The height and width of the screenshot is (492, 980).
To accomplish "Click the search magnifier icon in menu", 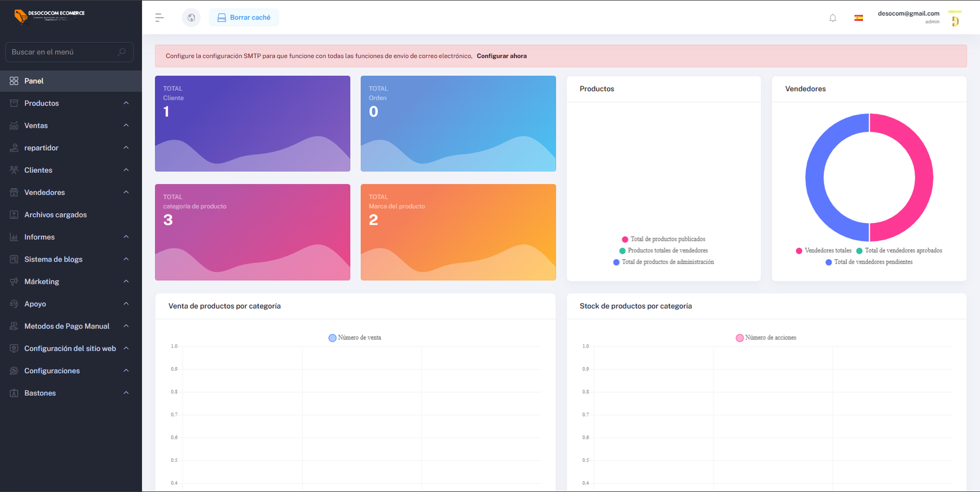I will click(121, 52).
